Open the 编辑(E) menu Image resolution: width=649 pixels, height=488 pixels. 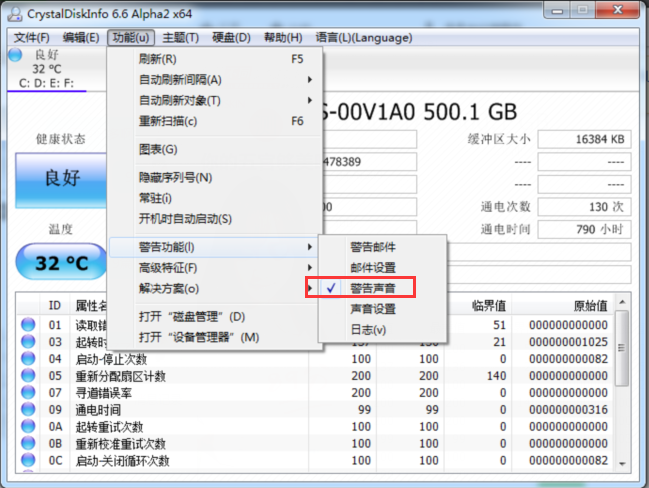(x=81, y=38)
